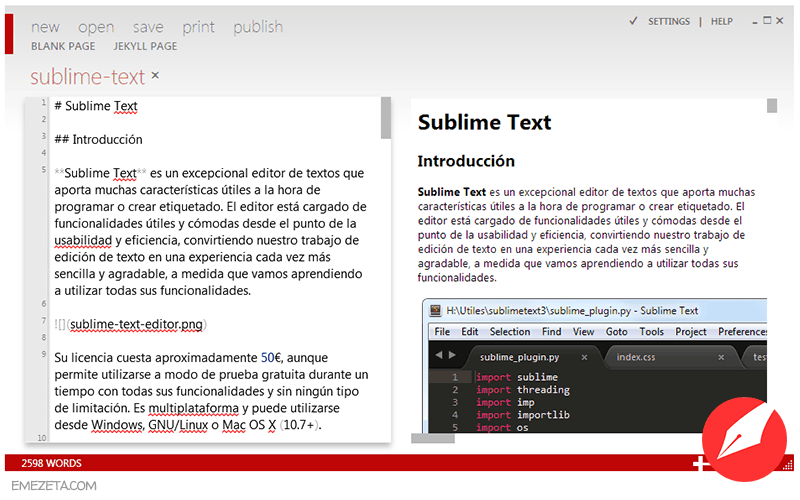Click the sublime-text-editor.png image link text
Viewport: 800px width, 500px height.
coord(136,324)
